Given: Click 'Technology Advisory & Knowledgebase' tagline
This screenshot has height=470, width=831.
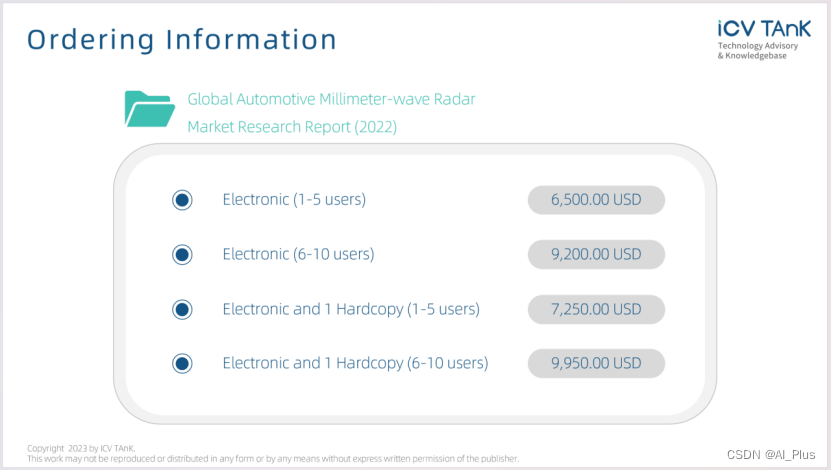Looking at the screenshot, I should 758,51.
